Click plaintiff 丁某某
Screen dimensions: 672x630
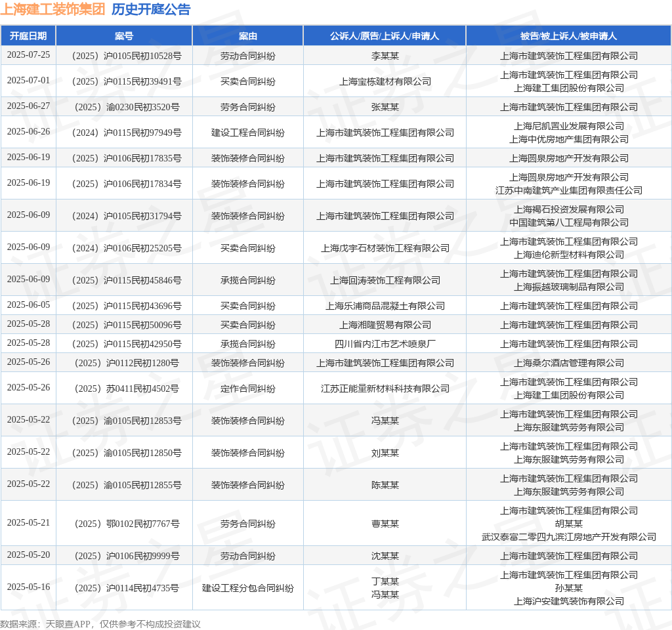[385, 581]
